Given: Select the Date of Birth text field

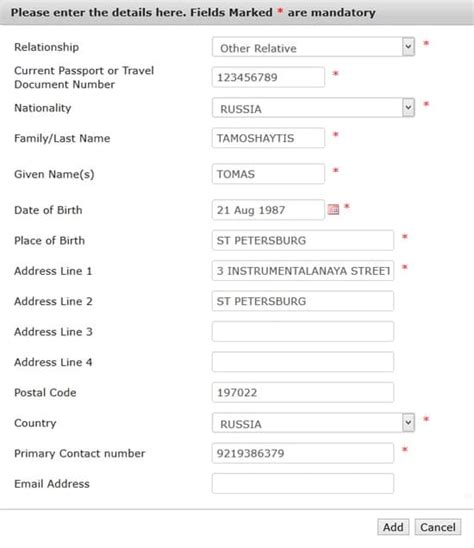Looking at the screenshot, I should [268, 210].
